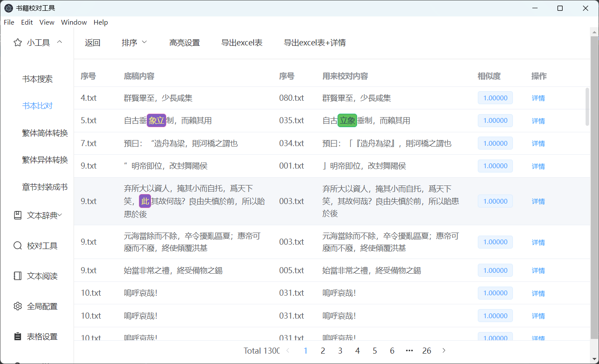Click the gear icon beside 全局配置

18,306
